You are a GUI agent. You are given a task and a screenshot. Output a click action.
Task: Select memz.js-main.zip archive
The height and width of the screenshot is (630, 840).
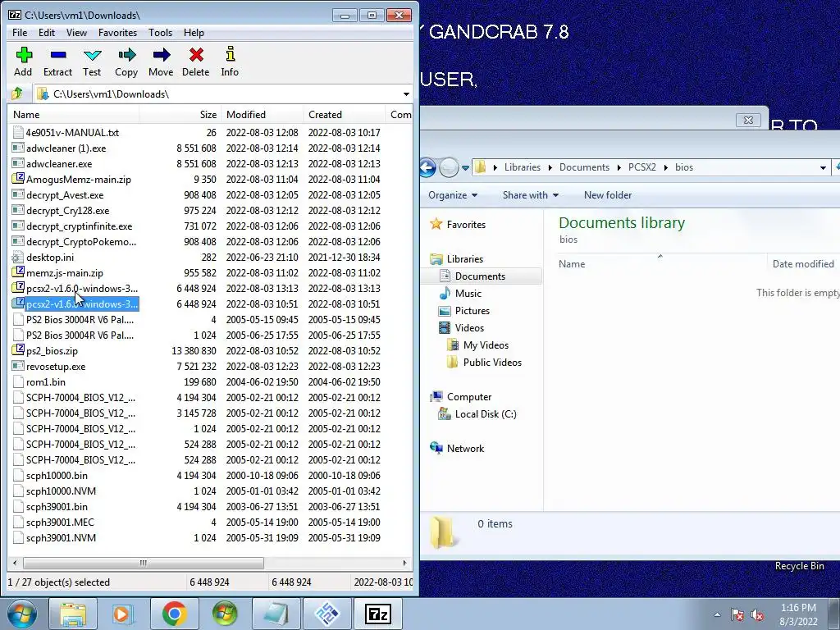(64, 272)
